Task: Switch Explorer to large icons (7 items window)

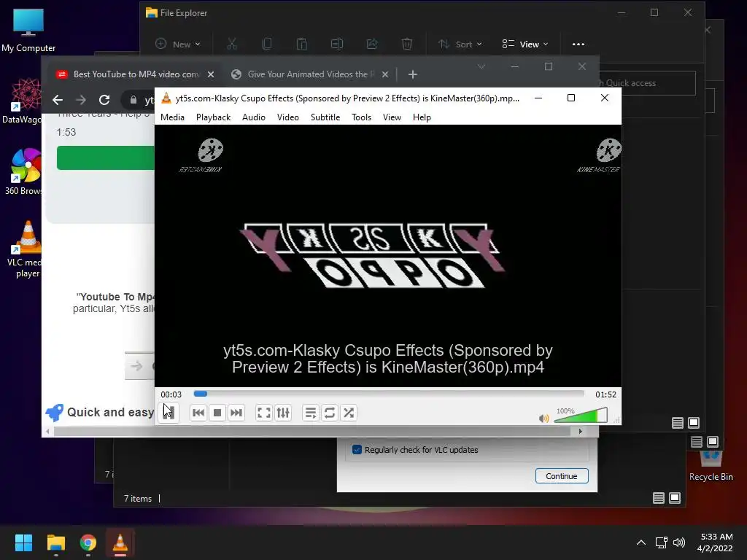Action: pos(675,498)
